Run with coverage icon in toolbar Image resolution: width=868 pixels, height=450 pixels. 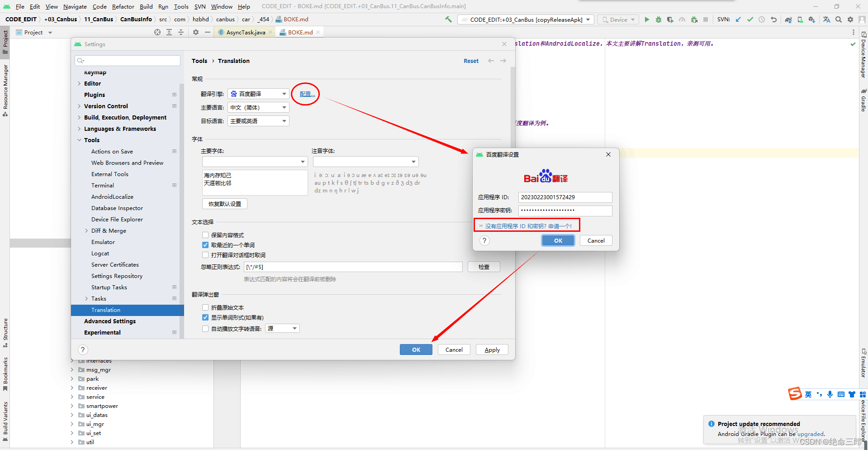pos(670,19)
